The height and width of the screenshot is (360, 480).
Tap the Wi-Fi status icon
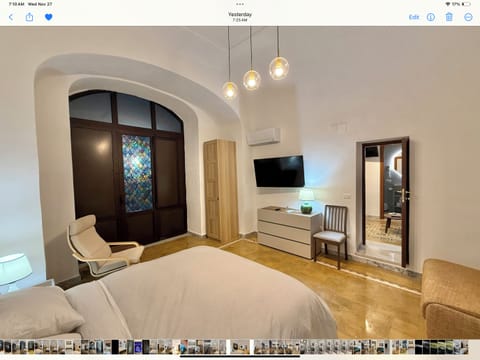[x=448, y=4]
